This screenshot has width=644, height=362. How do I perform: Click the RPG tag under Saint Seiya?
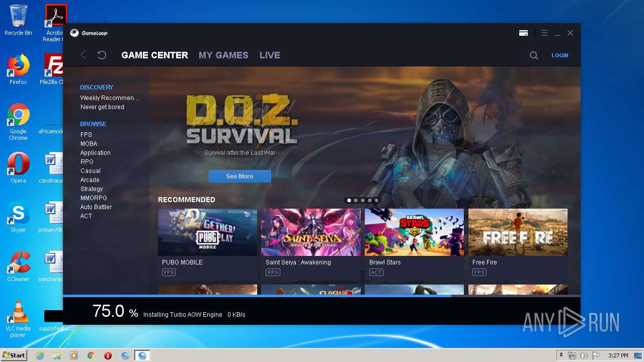273,273
